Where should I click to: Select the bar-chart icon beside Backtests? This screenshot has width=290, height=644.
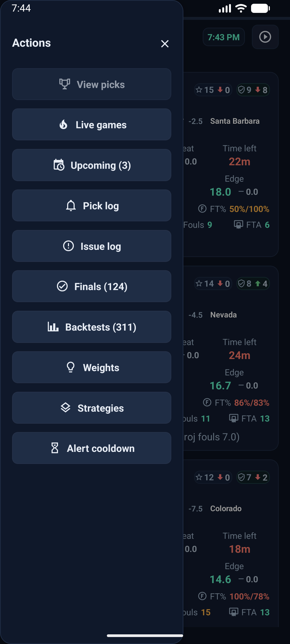coord(53,327)
